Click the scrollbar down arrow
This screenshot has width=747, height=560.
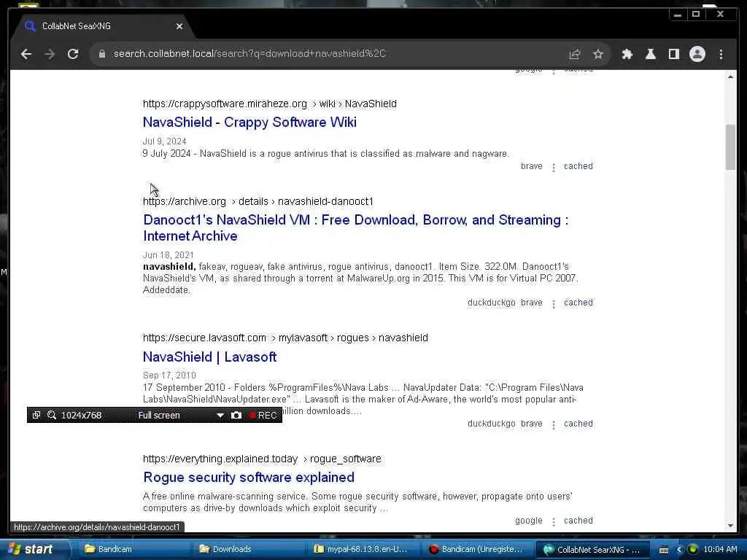click(730, 526)
